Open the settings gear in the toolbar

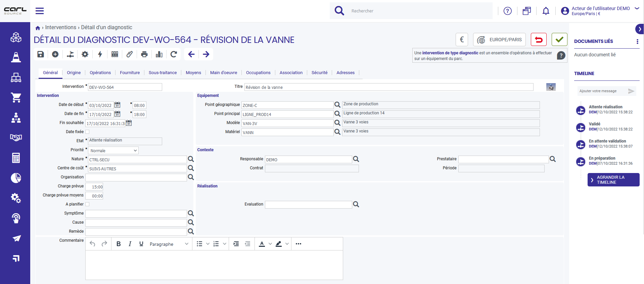pyautogui.click(x=85, y=54)
